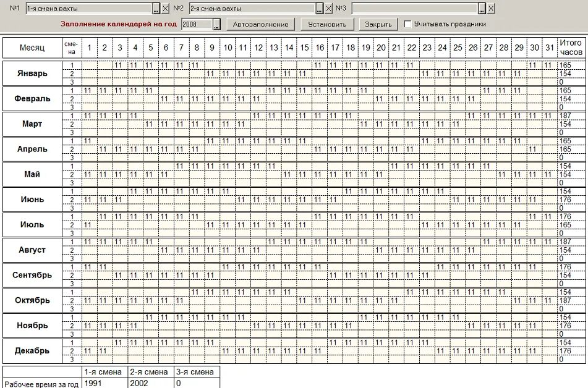588x388 pixels.
Task: Select the Июль month label
Action: [x=32, y=224]
